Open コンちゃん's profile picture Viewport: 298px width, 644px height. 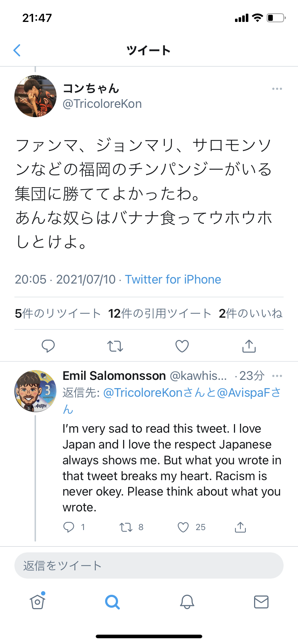(35, 96)
